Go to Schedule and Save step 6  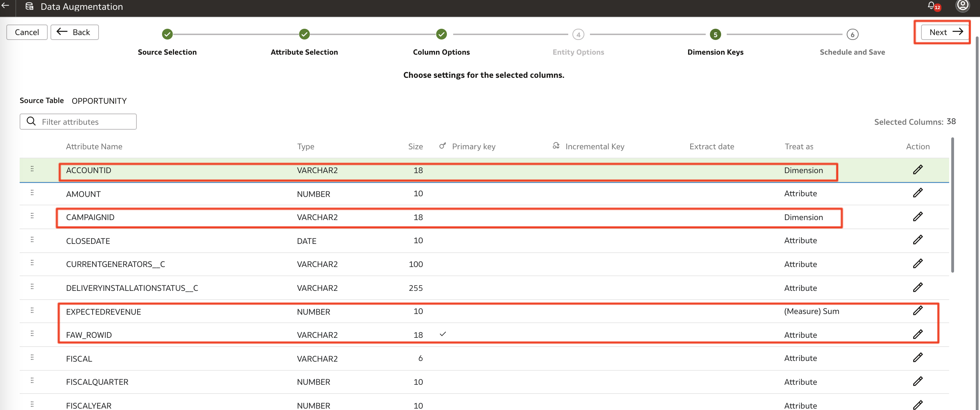852,35
